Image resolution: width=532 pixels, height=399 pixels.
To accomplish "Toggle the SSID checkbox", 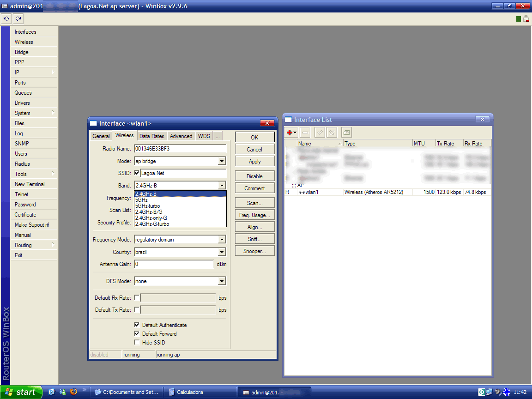I will (x=137, y=173).
